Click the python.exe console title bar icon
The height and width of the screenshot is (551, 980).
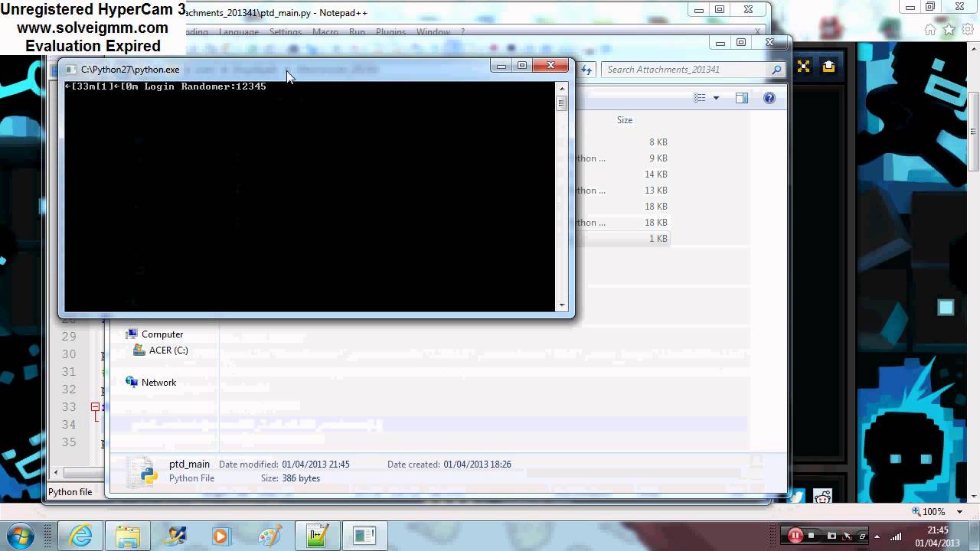click(70, 69)
